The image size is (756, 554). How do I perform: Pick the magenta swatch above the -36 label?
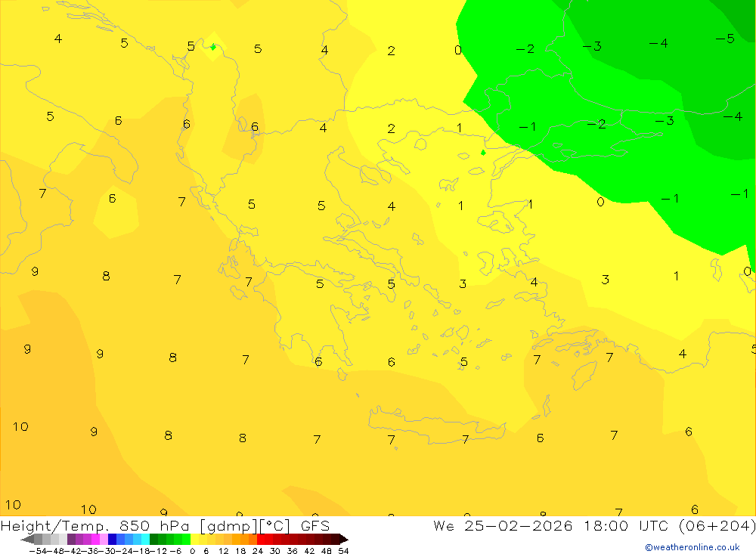(95, 540)
